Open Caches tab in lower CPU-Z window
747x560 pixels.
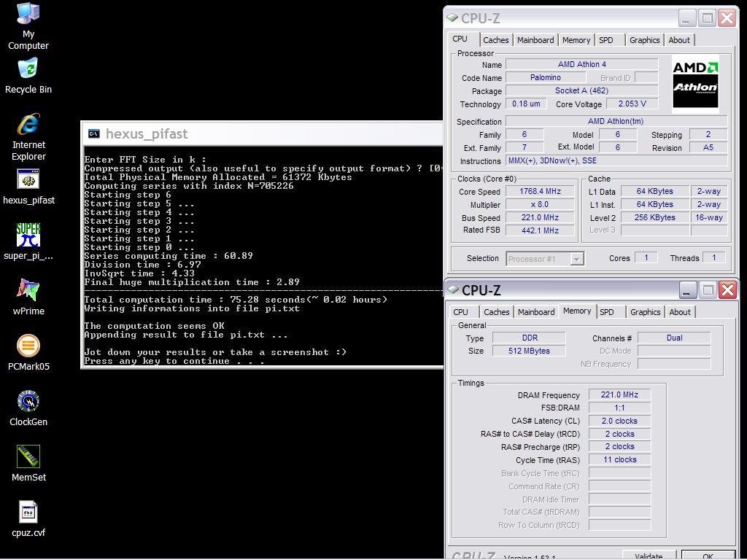click(x=496, y=312)
